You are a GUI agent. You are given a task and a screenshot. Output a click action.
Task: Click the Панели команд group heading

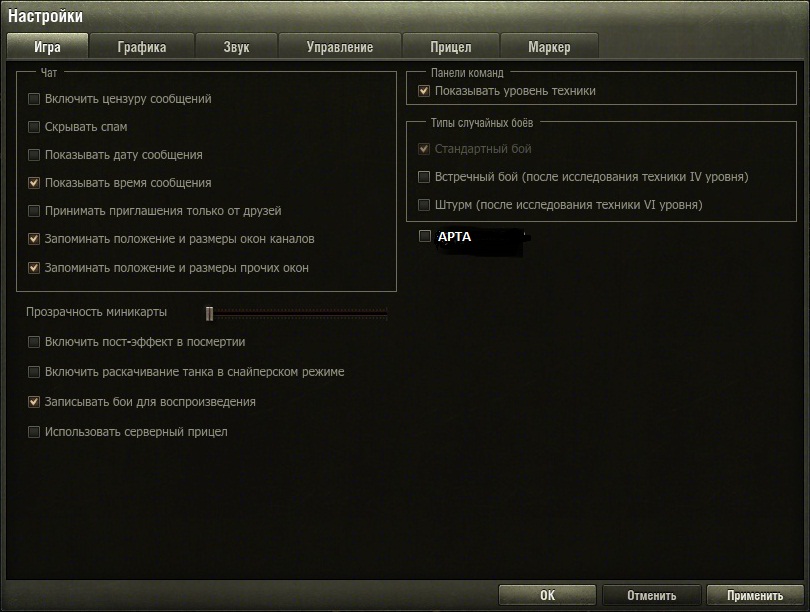tap(467, 73)
